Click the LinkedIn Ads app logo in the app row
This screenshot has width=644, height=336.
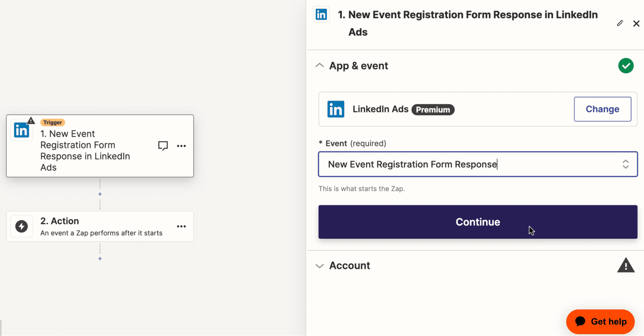(x=336, y=109)
